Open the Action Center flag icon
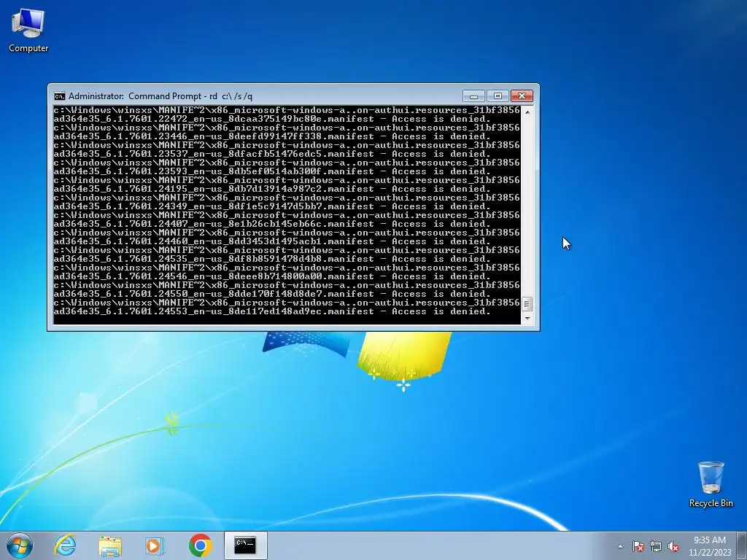The image size is (747, 560). 638,546
